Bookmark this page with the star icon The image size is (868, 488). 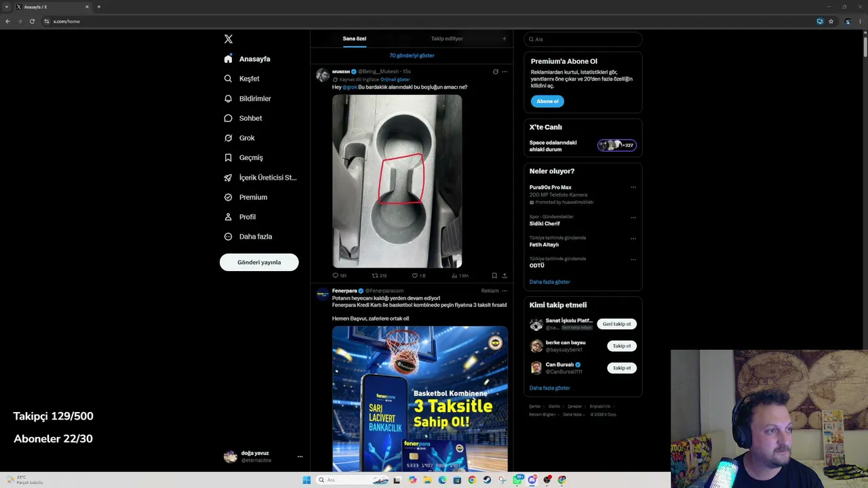tap(831, 21)
